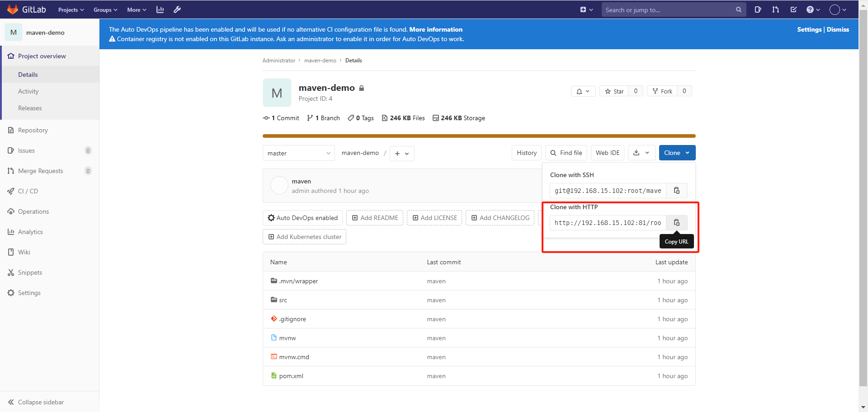868x412 pixels.
Task: Open the instance analytics chart icon
Action: click(x=160, y=9)
